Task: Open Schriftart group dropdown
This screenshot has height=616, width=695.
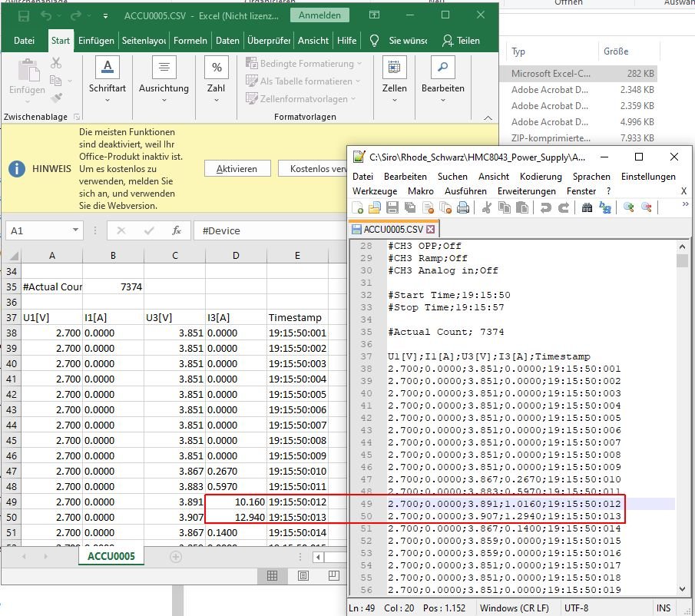Action: pos(108,100)
